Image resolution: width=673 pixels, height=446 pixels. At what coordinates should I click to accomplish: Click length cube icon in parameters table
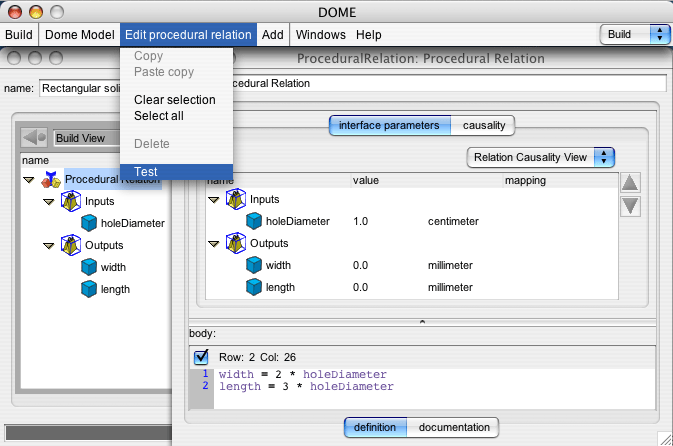click(254, 287)
